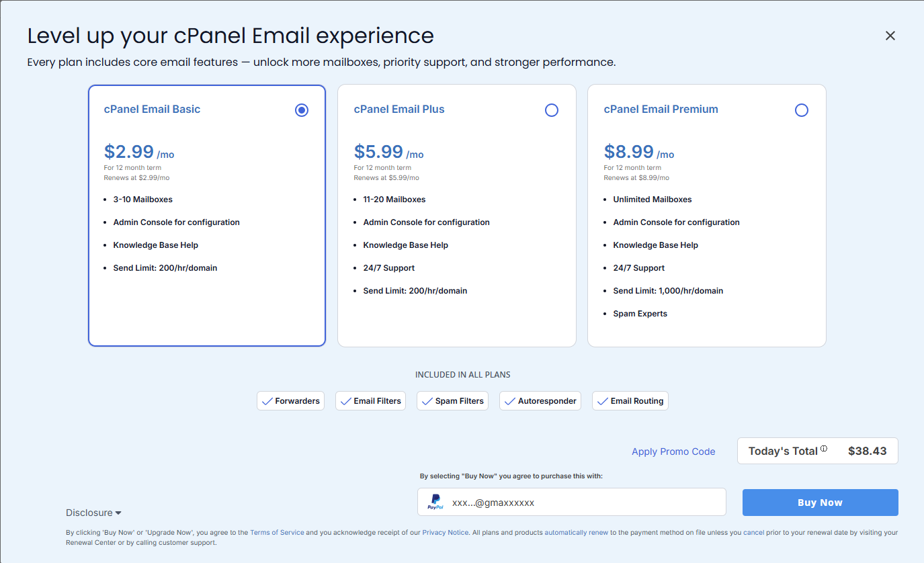Click the Email Filters feature chip
This screenshot has height=563, width=924.
[x=370, y=401]
